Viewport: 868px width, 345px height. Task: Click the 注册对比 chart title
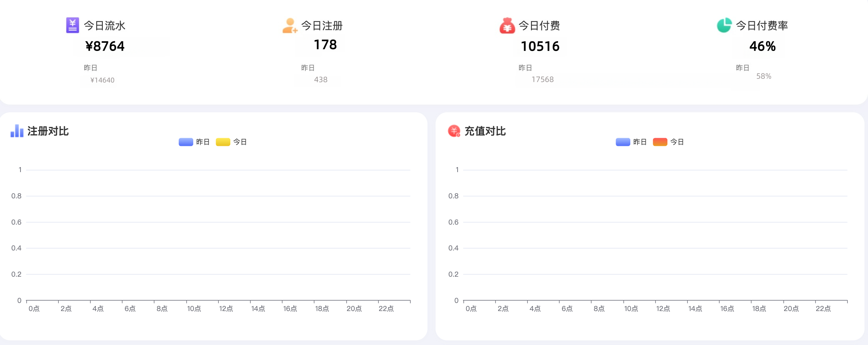pos(48,131)
